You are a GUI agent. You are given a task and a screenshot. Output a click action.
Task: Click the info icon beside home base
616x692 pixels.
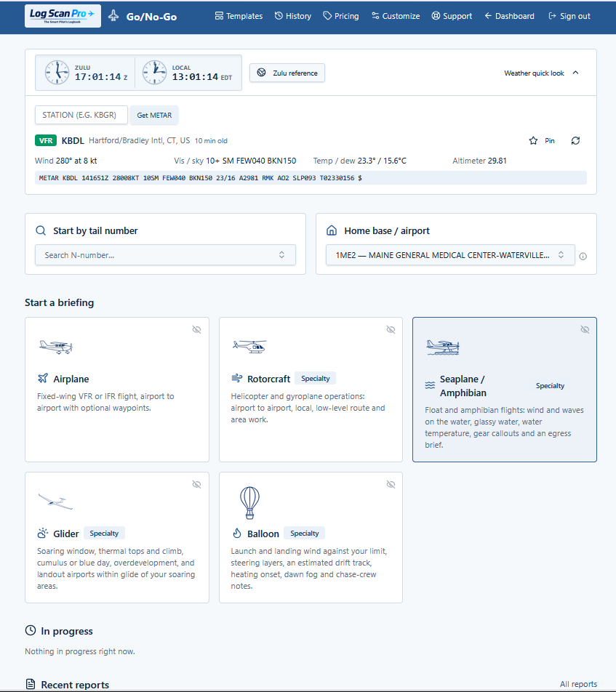[583, 256]
